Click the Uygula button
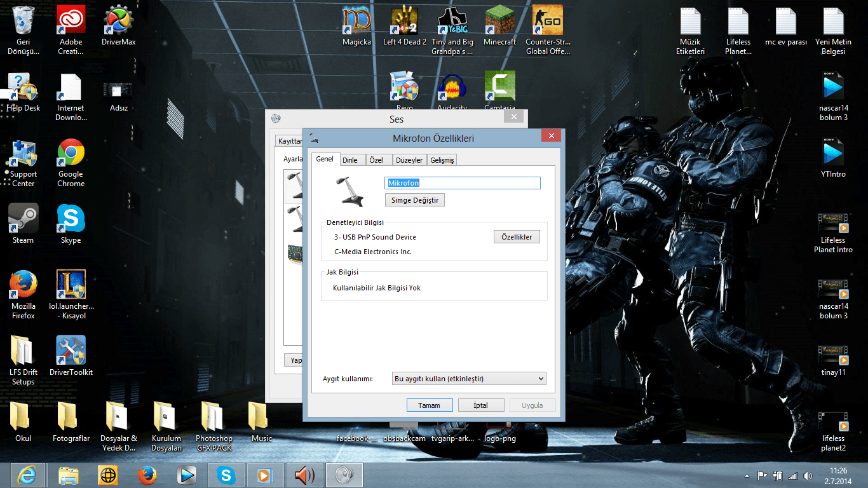868x488 pixels. [532, 405]
